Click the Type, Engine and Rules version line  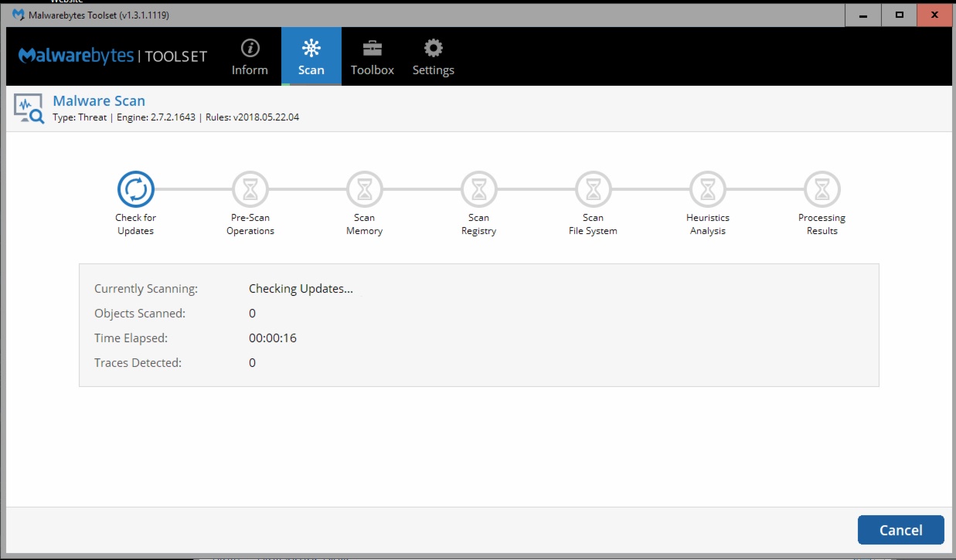[176, 117]
